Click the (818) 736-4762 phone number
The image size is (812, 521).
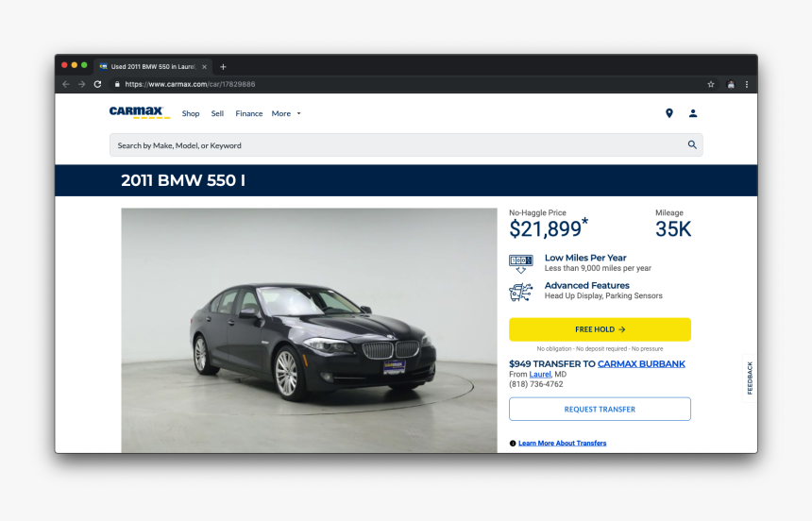click(x=536, y=384)
